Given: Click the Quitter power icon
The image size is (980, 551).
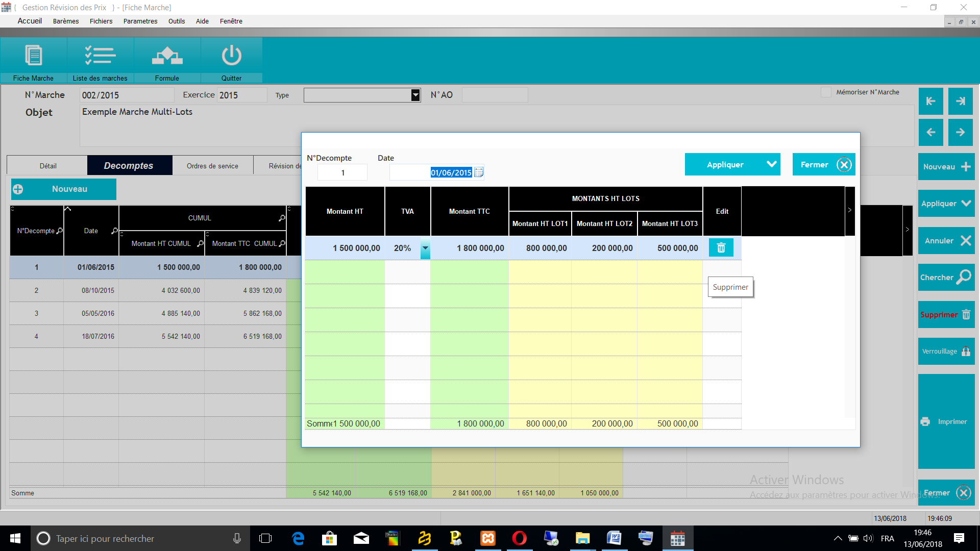Looking at the screenshot, I should [x=231, y=56].
